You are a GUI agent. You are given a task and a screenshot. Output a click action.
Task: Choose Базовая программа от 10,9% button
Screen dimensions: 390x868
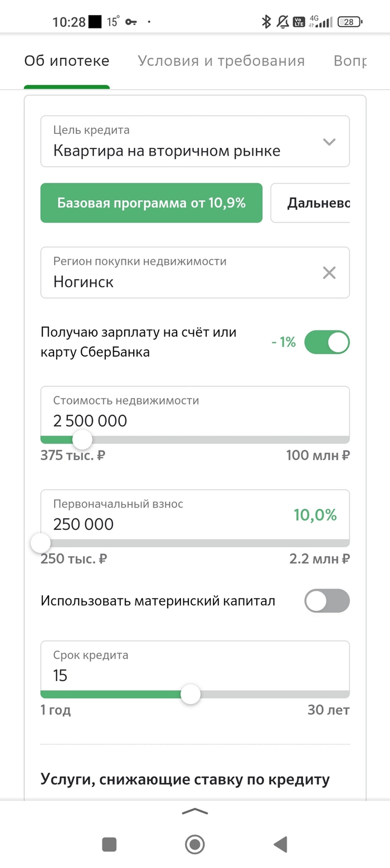tap(152, 203)
